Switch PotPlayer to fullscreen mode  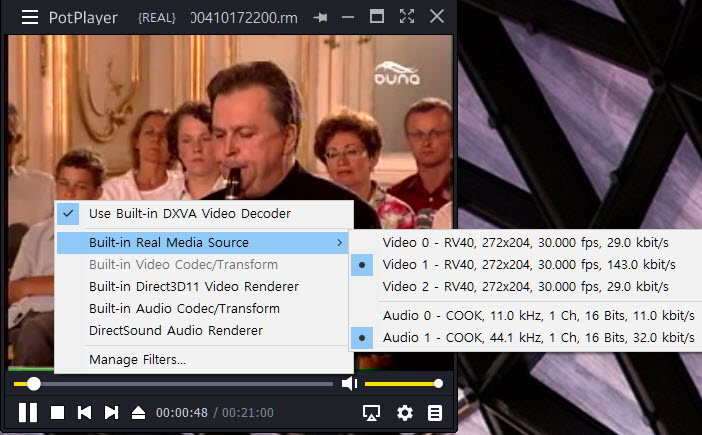(407, 17)
